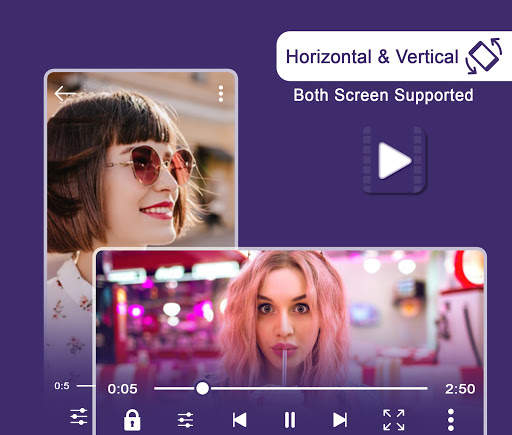Lock the horizontal player controls
The image size is (512, 435).
132,420
